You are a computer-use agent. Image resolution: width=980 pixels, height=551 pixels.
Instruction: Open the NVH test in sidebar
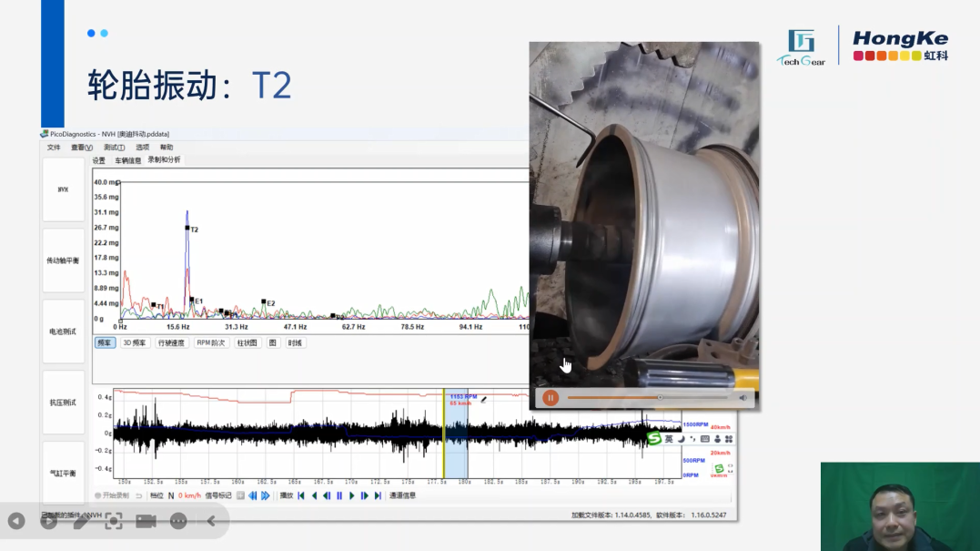click(63, 189)
